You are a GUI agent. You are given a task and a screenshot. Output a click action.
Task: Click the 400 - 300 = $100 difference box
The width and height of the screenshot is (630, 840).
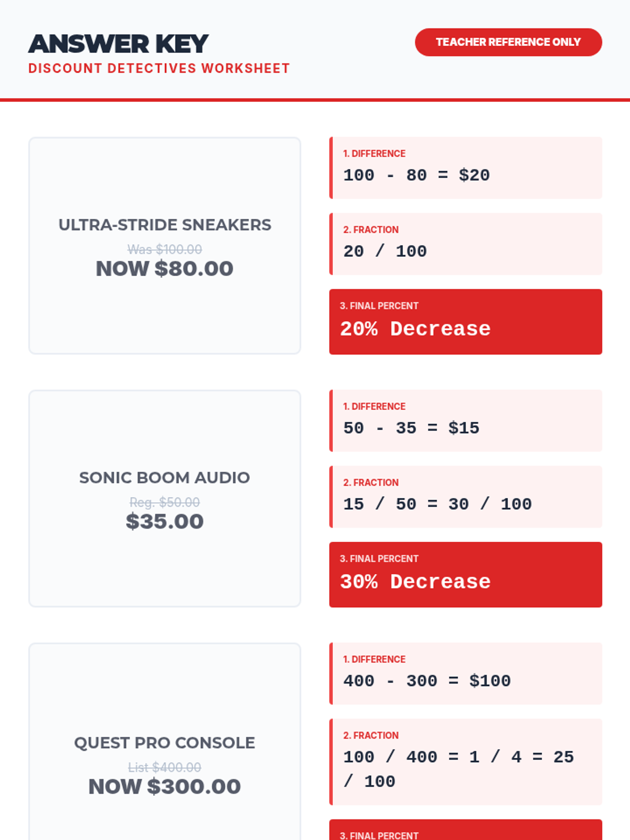(x=466, y=674)
